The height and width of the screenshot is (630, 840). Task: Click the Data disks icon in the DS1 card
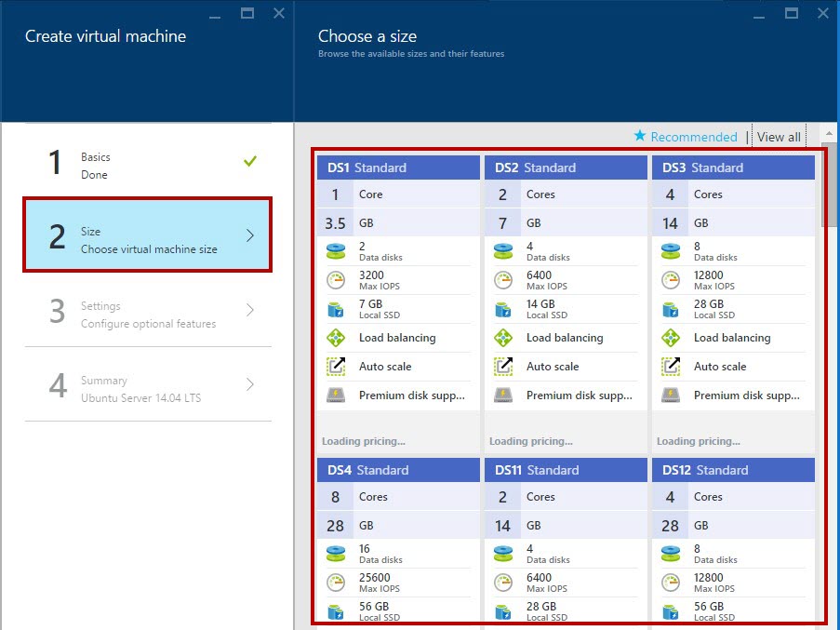click(x=336, y=251)
